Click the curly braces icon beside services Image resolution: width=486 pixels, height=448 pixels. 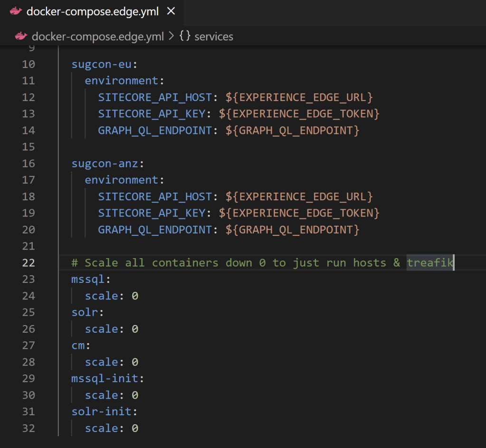click(x=185, y=37)
